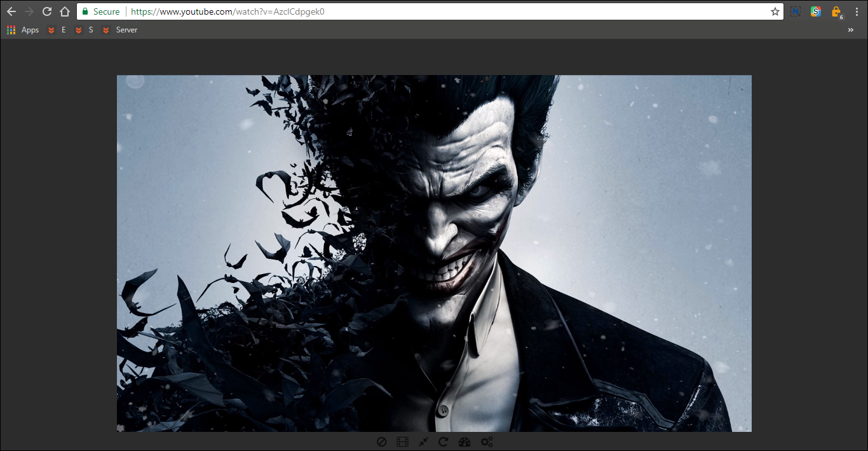
Task: Open the S bookmark folder
Action: point(85,30)
